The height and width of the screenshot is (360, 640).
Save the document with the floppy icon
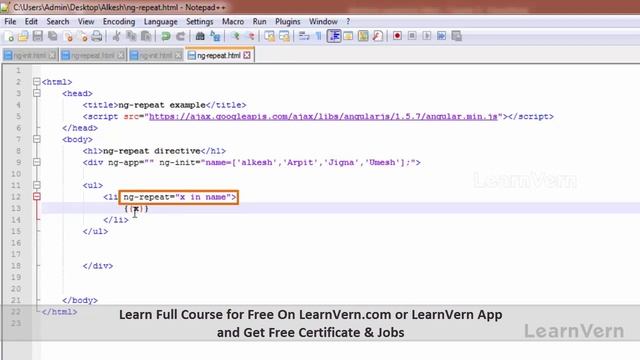pos(38,36)
